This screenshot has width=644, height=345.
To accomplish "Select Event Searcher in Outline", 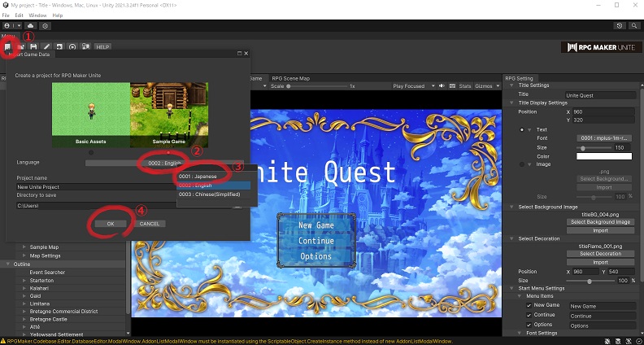I will coord(47,273).
